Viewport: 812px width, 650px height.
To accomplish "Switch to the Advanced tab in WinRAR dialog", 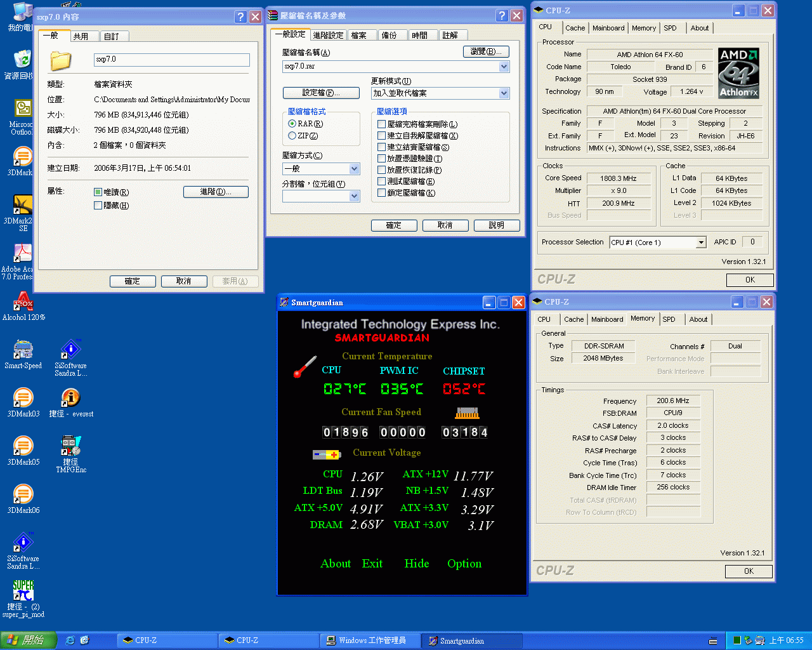I will 328,36.
